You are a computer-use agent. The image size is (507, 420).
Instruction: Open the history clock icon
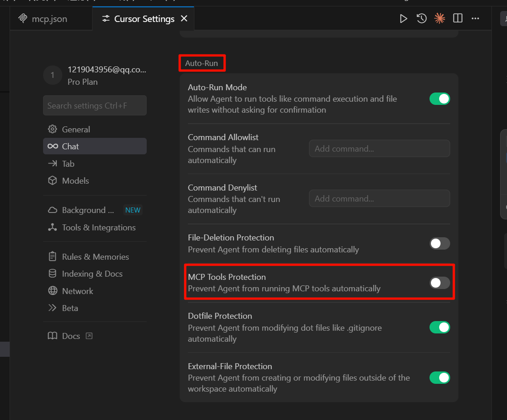[x=421, y=18]
